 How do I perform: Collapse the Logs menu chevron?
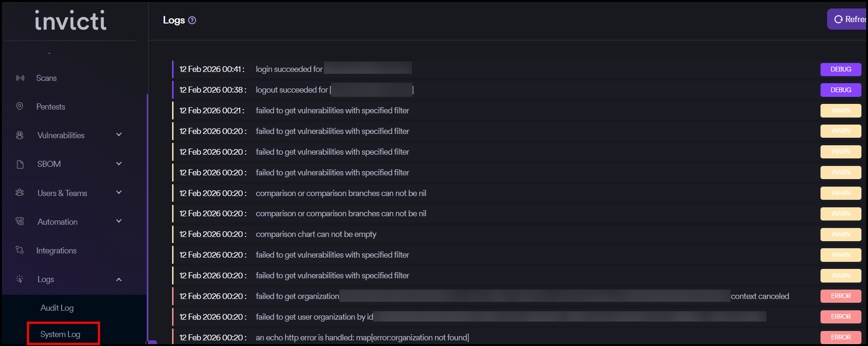[119, 279]
